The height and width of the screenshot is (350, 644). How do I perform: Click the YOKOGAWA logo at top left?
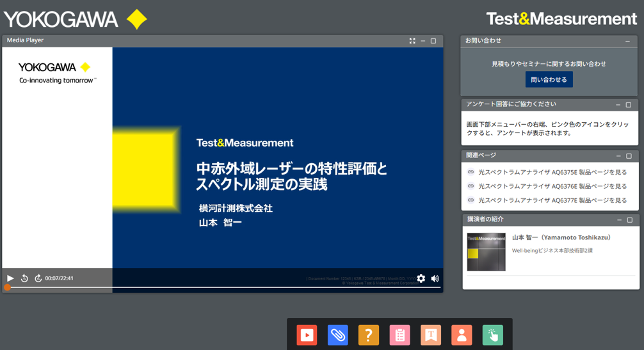[75, 19]
